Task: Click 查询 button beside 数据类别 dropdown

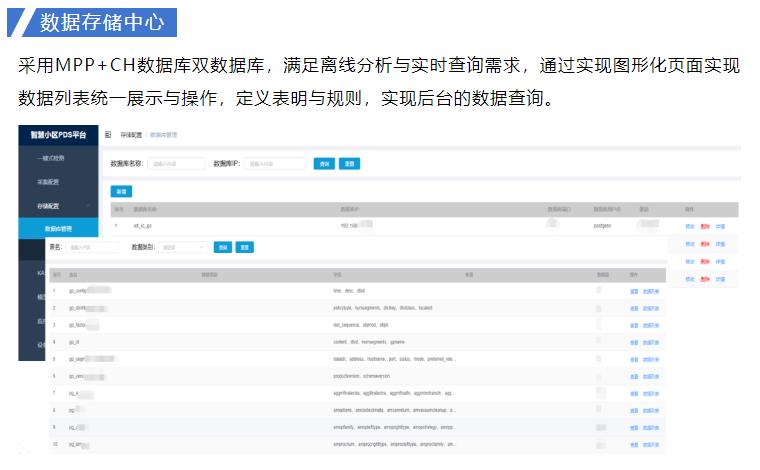Action: pyautogui.click(x=222, y=247)
